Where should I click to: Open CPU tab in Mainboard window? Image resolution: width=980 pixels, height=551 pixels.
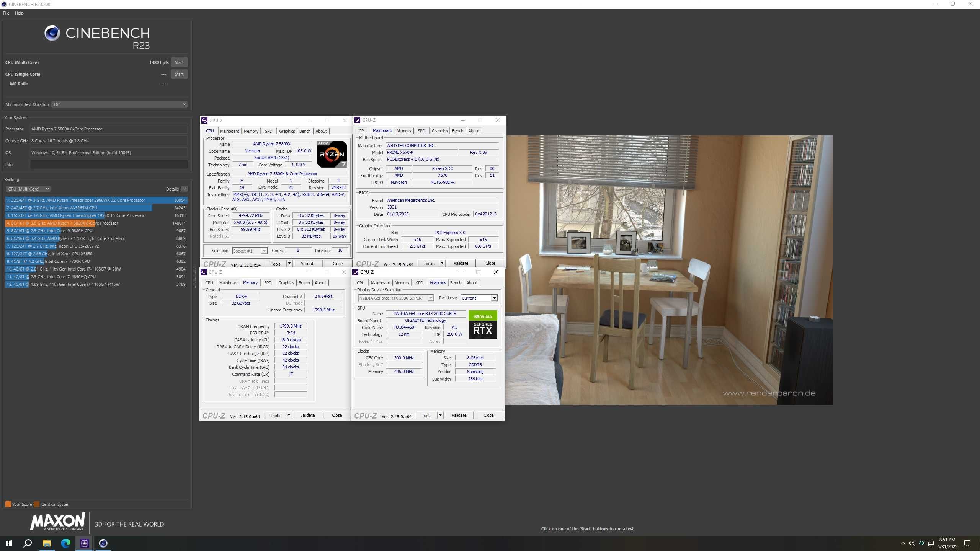(362, 131)
